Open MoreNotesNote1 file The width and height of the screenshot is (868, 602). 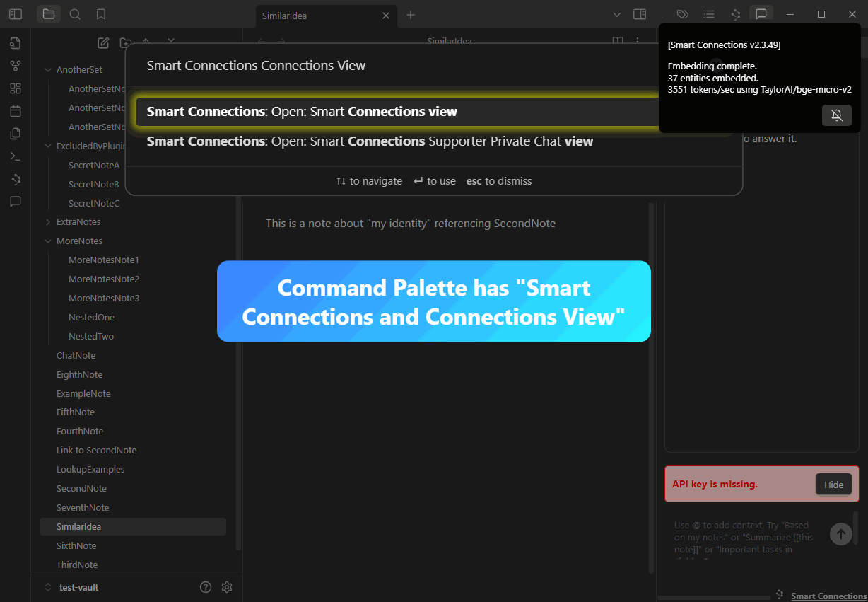104,260
